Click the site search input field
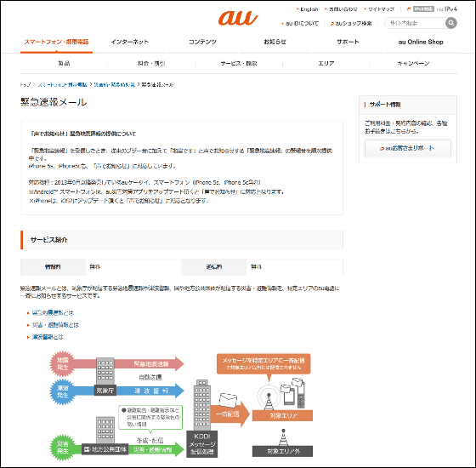The width and height of the screenshot is (476, 468). pyautogui.click(x=415, y=23)
